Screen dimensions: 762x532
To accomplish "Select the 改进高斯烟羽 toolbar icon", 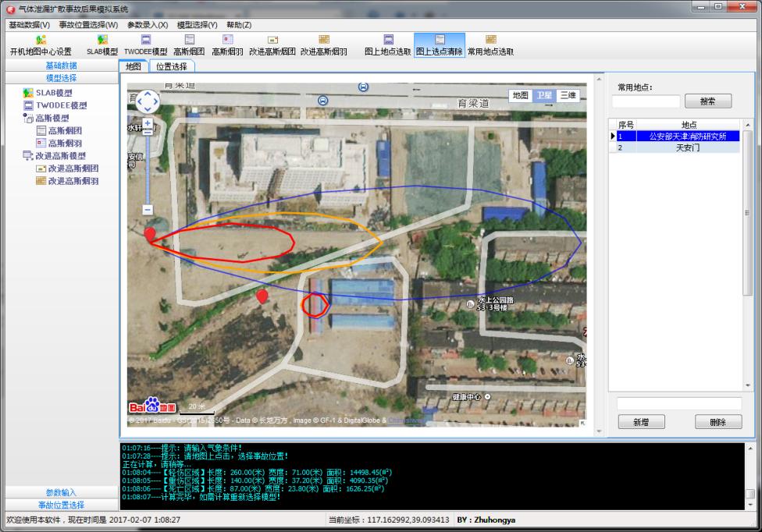I will pos(323,40).
